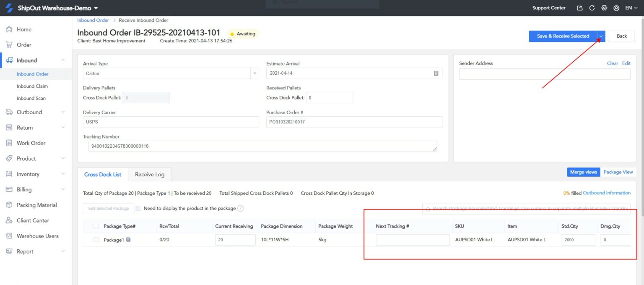Viewport: 644px width, 285px height.
Task: Enable 'Need to display the product in the package'
Action: click(138, 208)
